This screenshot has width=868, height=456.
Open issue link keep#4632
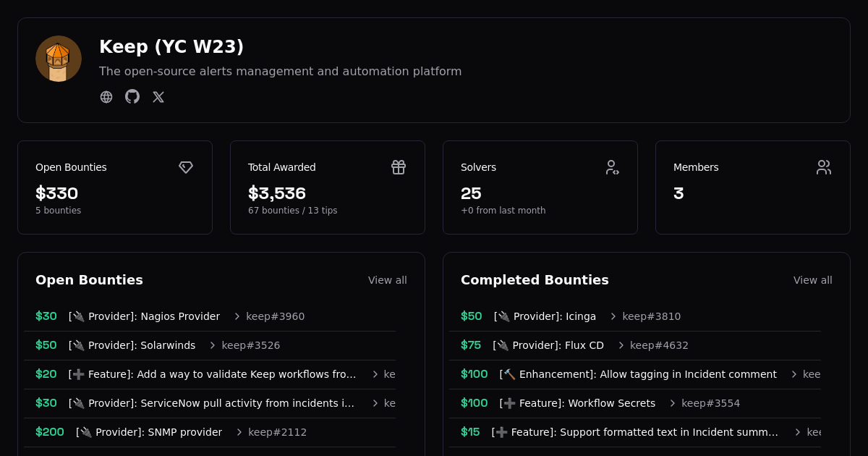click(659, 345)
